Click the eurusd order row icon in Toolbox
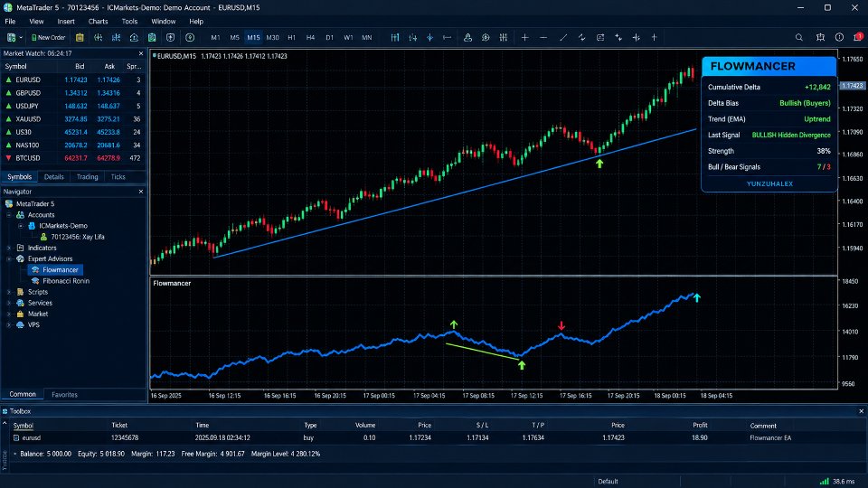This screenshot has height=488, width=868. pyautogui.click(x=16, y=437)
